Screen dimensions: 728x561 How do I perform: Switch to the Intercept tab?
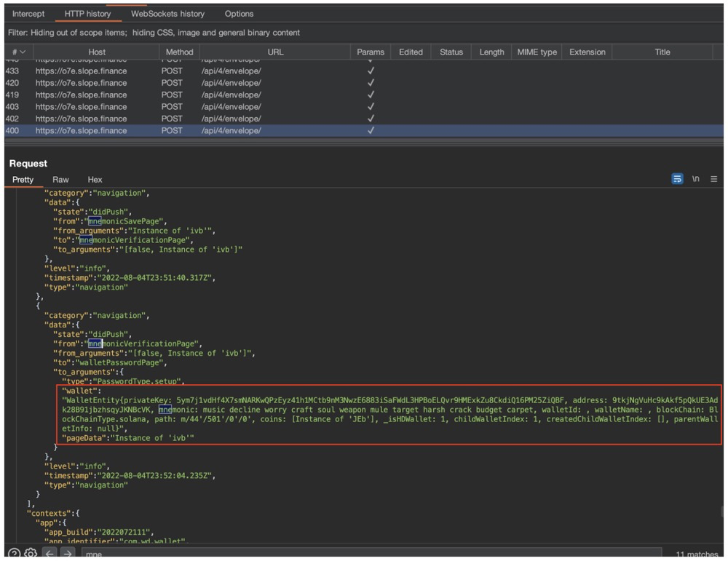28,14
